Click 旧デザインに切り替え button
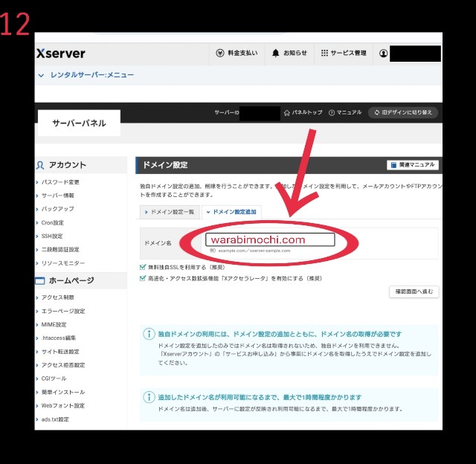Viewport: 476px width, 464px height. (403, 112)
